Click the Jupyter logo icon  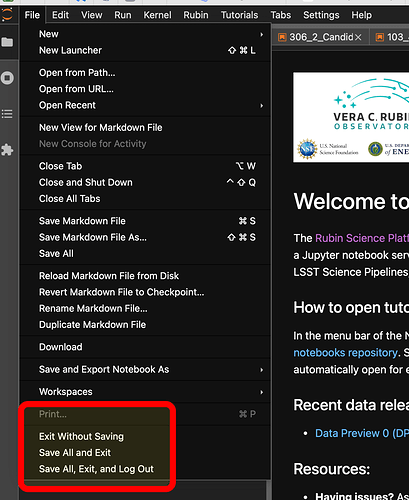click(7, 15)
